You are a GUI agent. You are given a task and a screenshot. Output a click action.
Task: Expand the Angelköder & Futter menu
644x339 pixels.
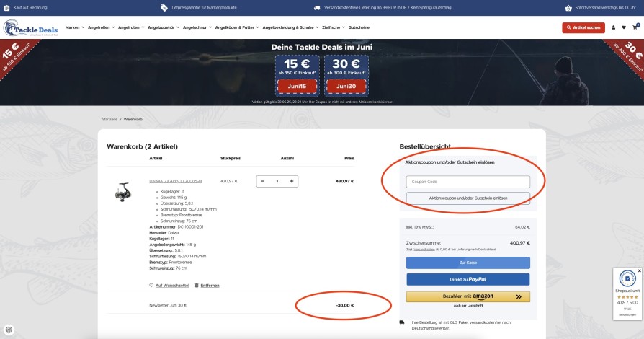(237, 27)
